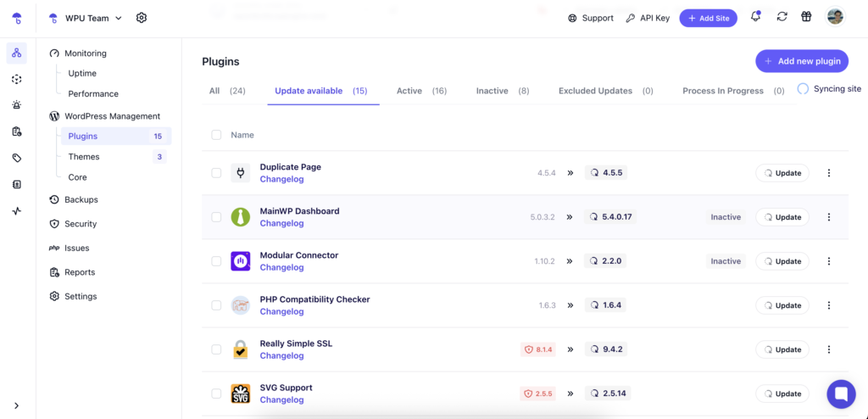Screen dimensions: 868x419
Task: Open the API Key option
Action: pyautogui.click(x=648, y=18)
